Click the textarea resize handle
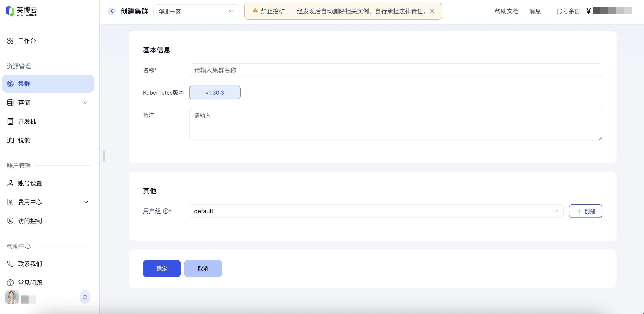644x314 pixels. click(600, 138)
